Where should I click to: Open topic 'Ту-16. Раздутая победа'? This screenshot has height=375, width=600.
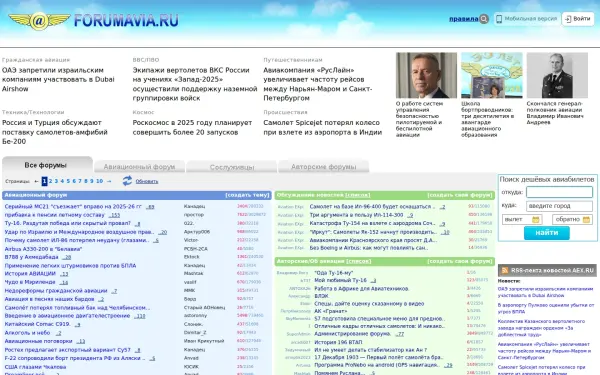[x=67, y=223]
